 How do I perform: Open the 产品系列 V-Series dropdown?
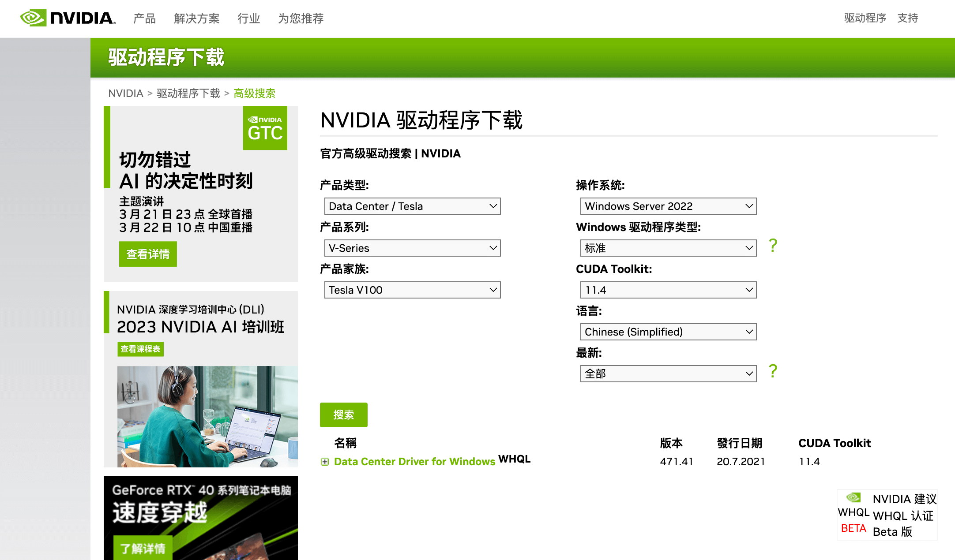(x=412, y=248)
